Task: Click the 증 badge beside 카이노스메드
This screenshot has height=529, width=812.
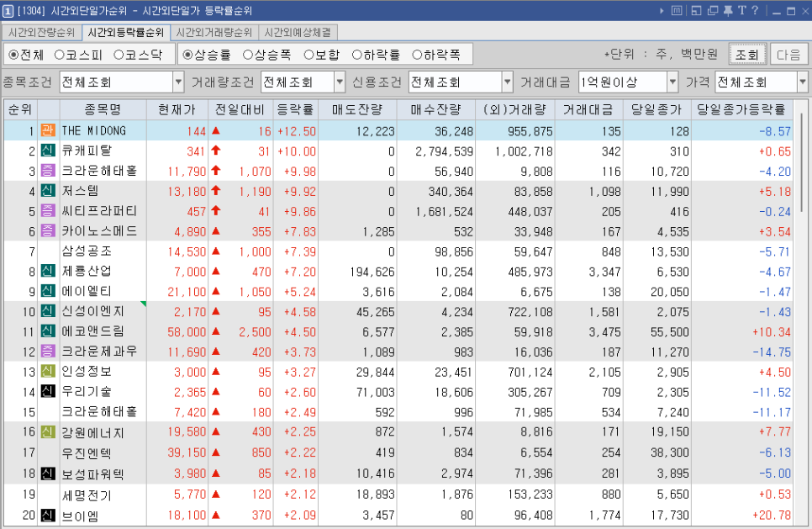Action: tap(48, 231)
